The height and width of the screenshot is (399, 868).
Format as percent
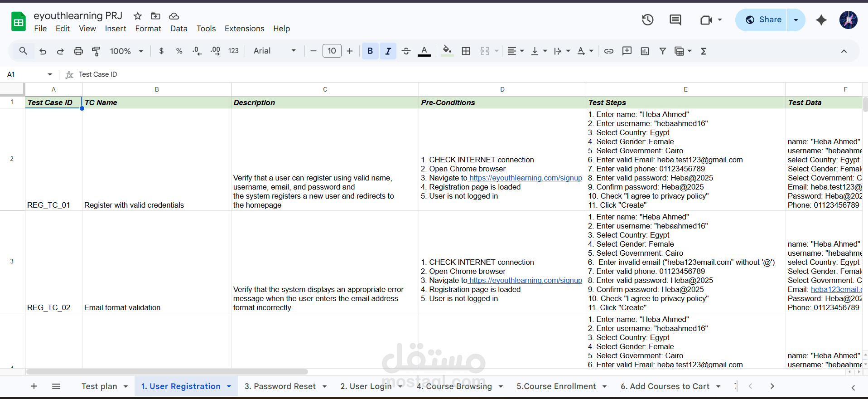pyautogui.click(x=179, y=51)
